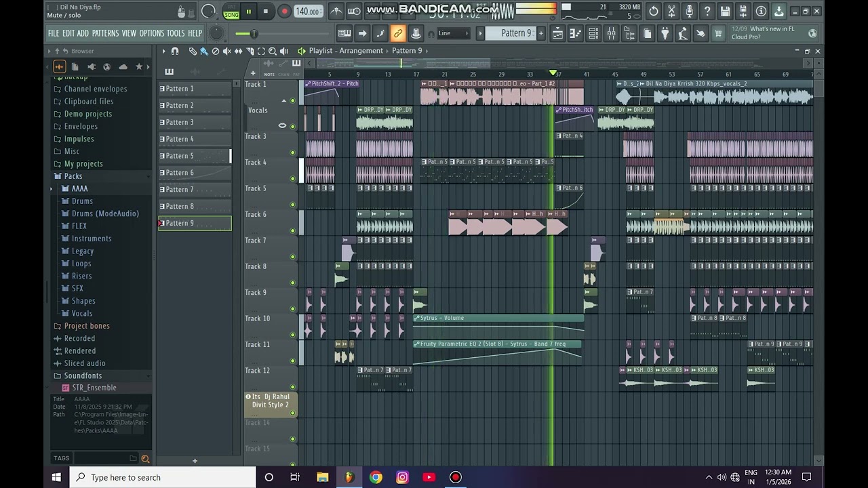Toggle the metronome icon
This screenshot has height=488, width=868.
coord(336,11)
